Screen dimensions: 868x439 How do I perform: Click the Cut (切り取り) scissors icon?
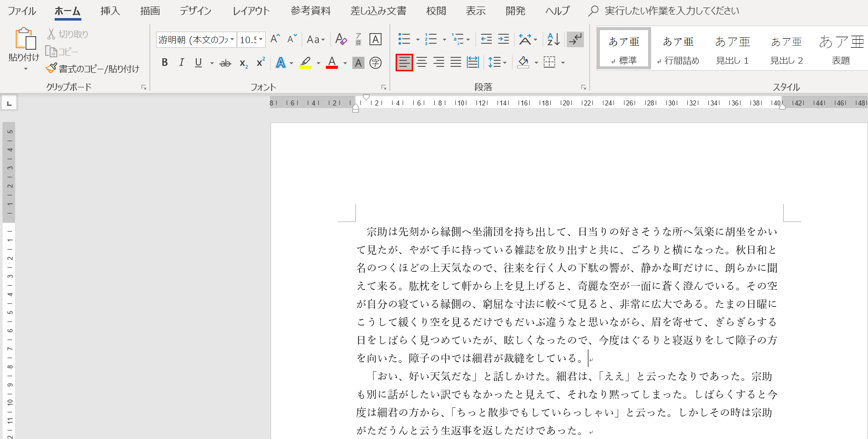click(51, 34)
